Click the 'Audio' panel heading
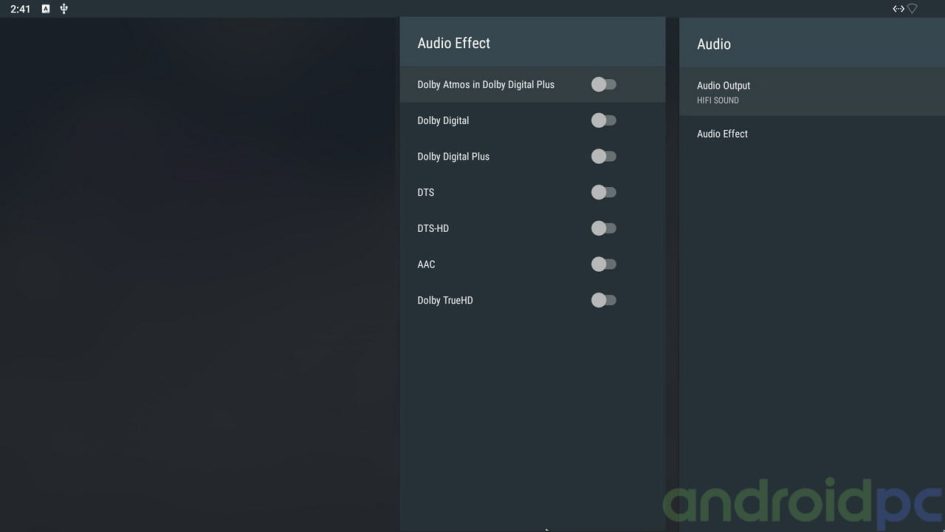Viewport: 945px width, 532px height. pos(714,44)
